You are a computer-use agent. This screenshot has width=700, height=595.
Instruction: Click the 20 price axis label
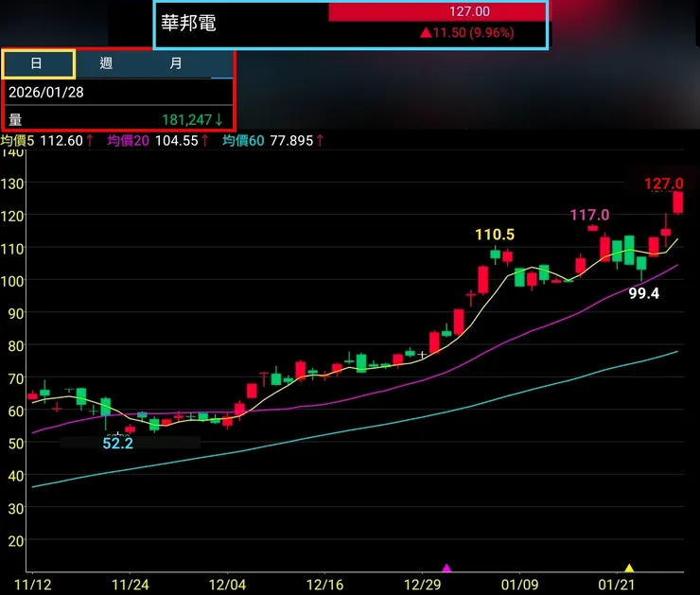pyautogui.click(x=16, y=541)
